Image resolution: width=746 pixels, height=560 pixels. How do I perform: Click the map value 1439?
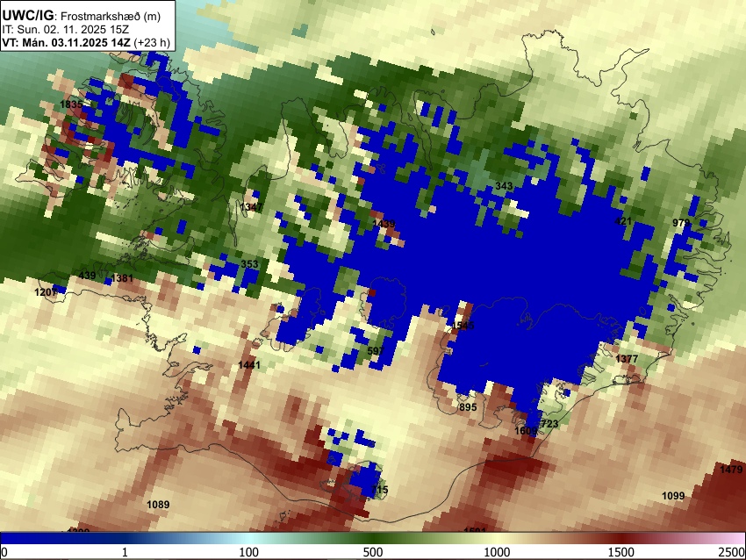[384, 224]
